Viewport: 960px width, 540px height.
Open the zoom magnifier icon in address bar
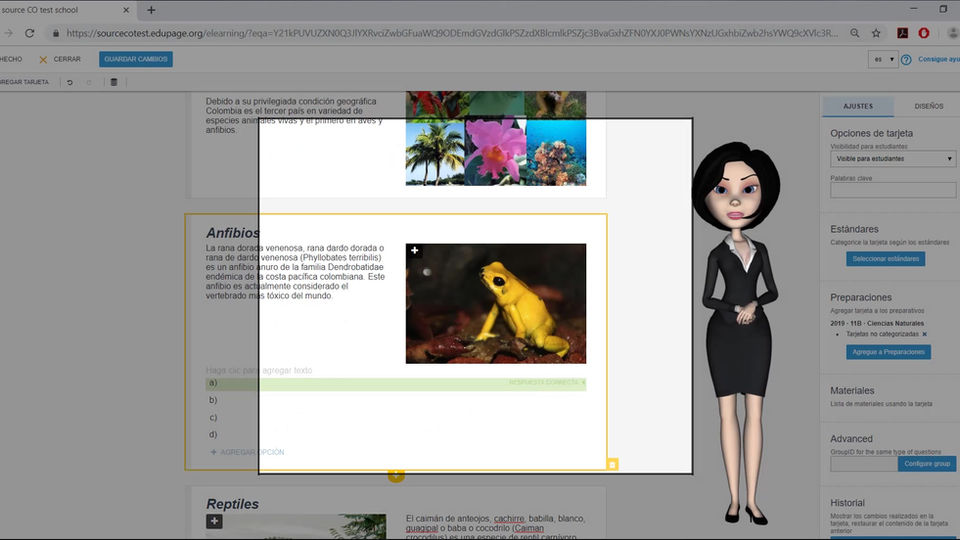click(855, 33)
